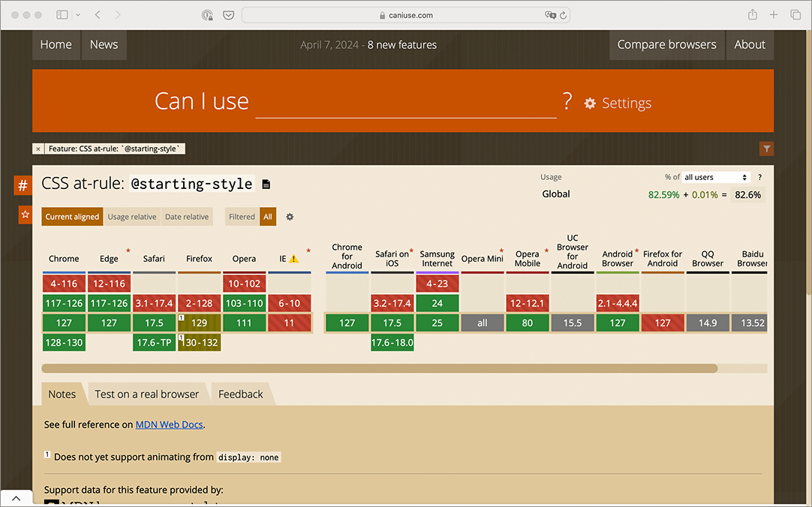Viewport: 812px width, 507px height.
Task: Reload the caniuse.com page
Action: click(x=563, y=15)
